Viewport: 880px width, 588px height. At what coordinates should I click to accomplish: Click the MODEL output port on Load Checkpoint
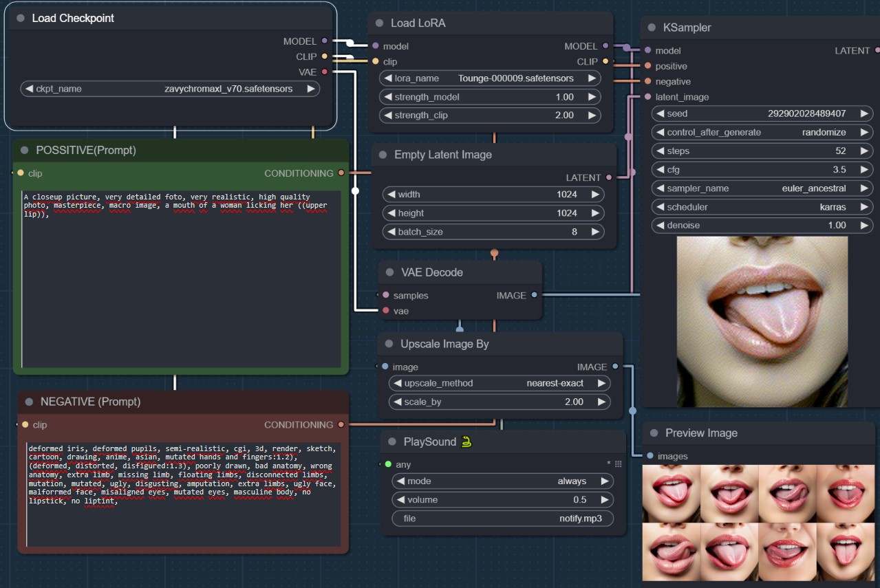[x=324, y=41]
